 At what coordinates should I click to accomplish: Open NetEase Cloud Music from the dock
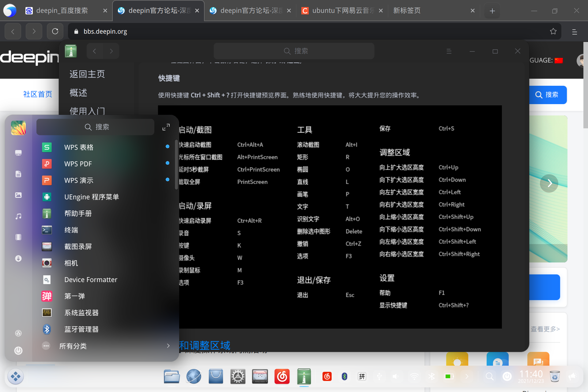coord(282,376)
